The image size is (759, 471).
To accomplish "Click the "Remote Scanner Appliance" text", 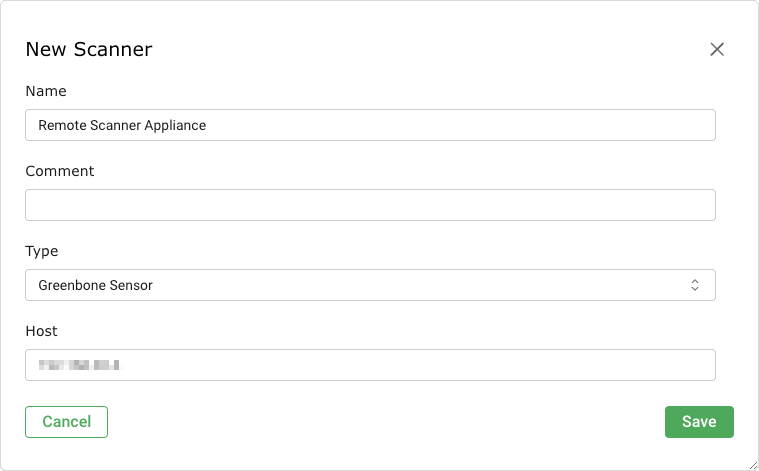I will (x=122, y=125).
